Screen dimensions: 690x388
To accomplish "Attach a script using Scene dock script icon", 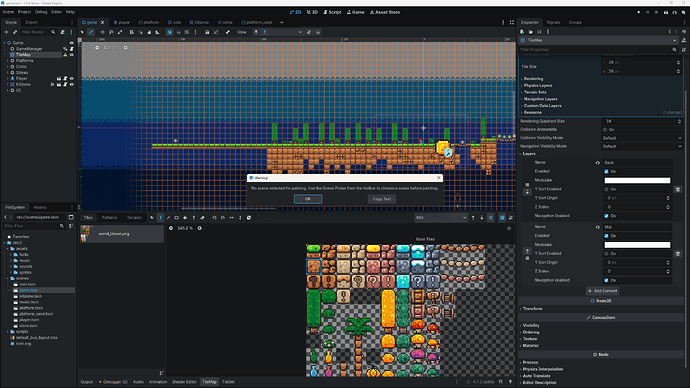I will click(62, 32).
